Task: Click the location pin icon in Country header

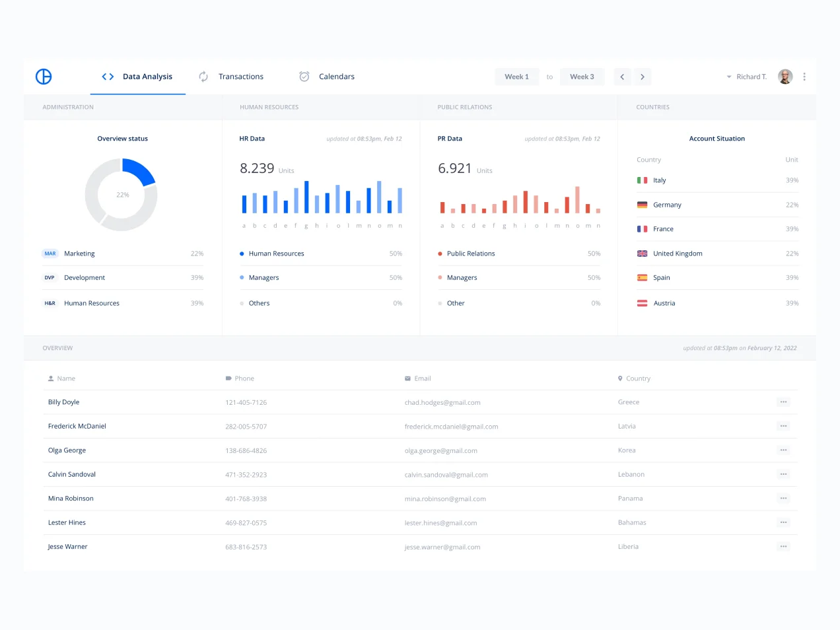Action: click(620, 378)
